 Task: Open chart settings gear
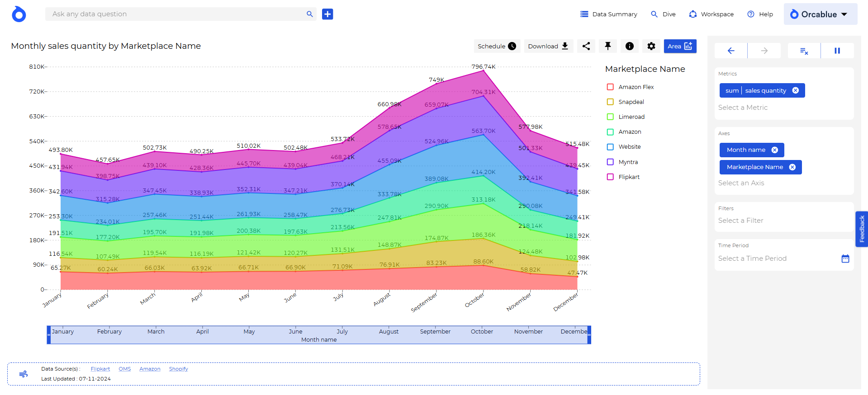pyautogui.click(x=651, y=46)
